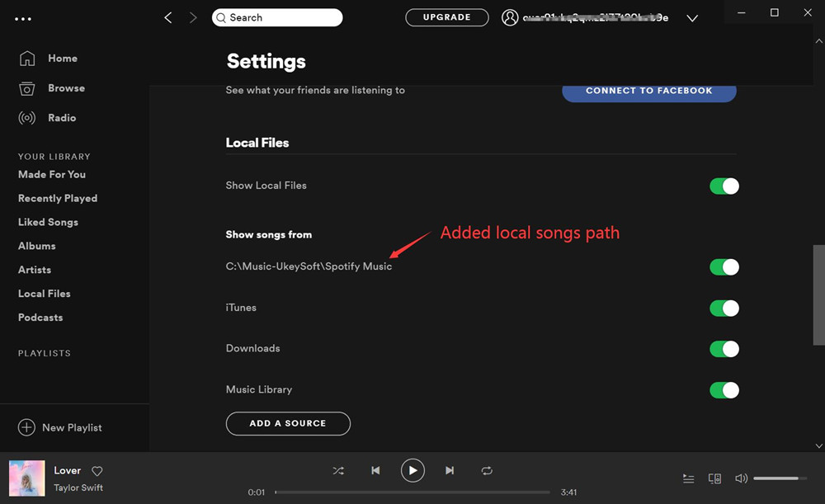825x504 pixels.
Task: Open connect to a device panel
Action: [x=715, y=478]
